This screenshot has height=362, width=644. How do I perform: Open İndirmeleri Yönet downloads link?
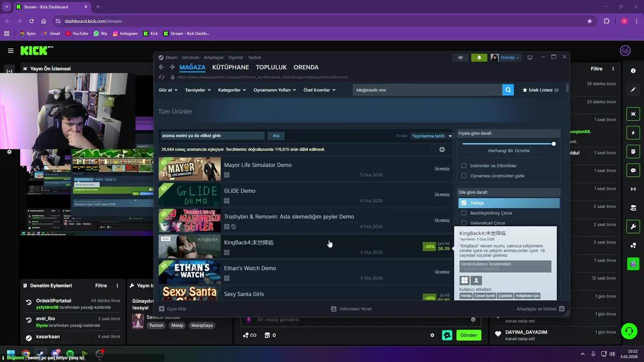[x=351, y=309]
